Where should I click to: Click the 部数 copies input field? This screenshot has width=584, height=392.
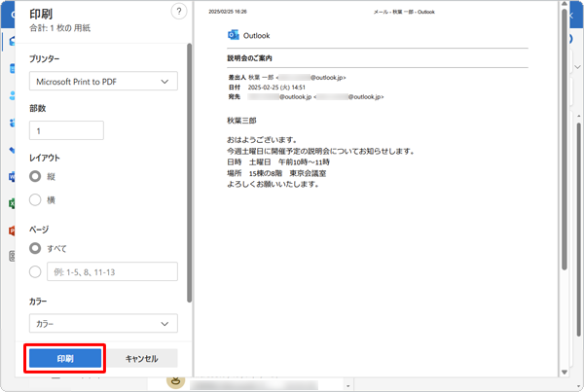tap(66, 130)
